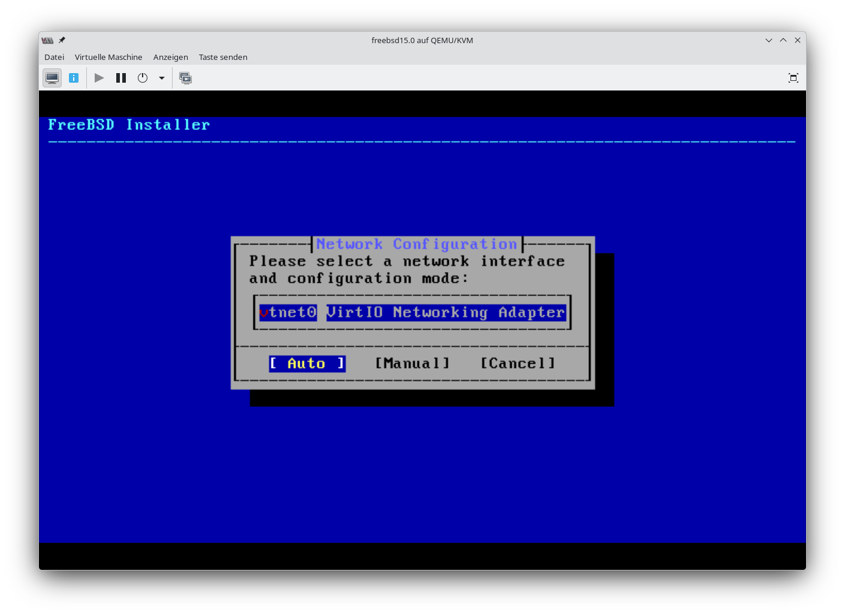Image resolution: width=845 pixels, height=616 pixels.
Task: Close the freebsd15.0 QEMU/KVM window
Action: click(798, 40)
